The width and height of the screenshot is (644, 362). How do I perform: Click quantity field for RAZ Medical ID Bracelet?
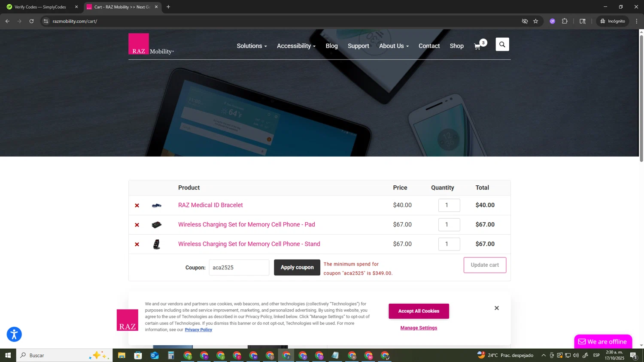(x=449, y=205)
